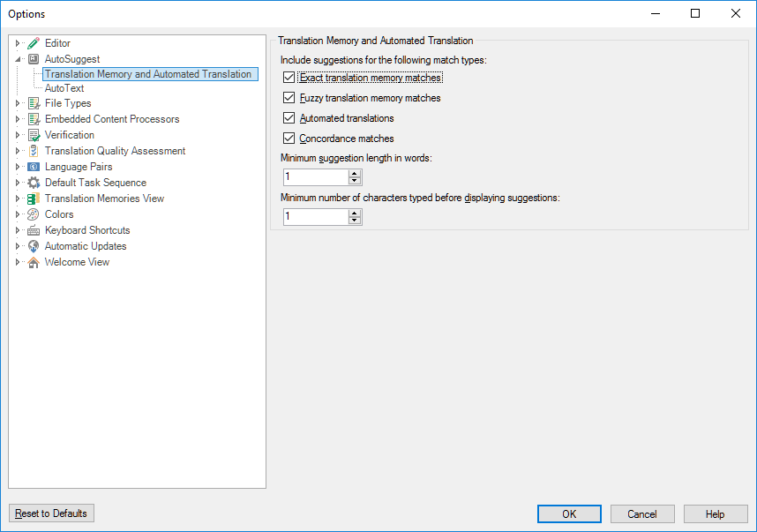Click the File Types icon

34,103
